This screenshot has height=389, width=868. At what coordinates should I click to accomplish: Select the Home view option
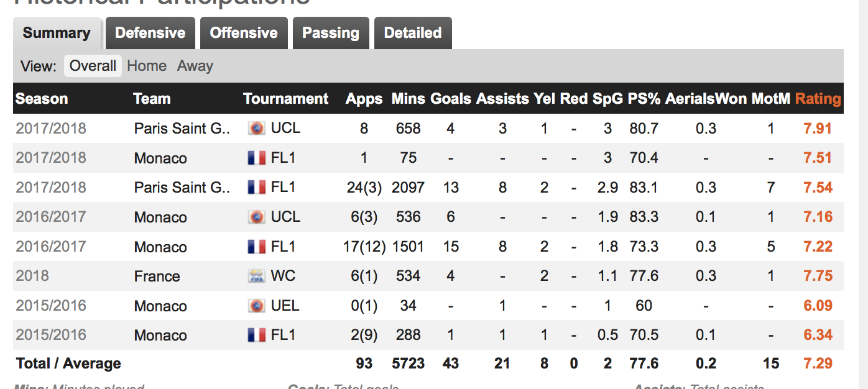(147, 66)
